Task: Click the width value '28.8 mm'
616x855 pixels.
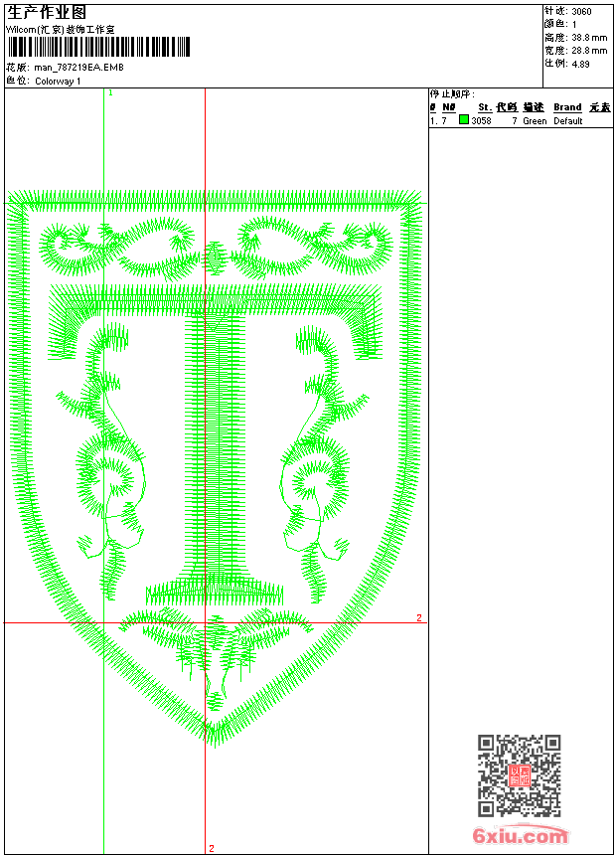Action: 589,51
